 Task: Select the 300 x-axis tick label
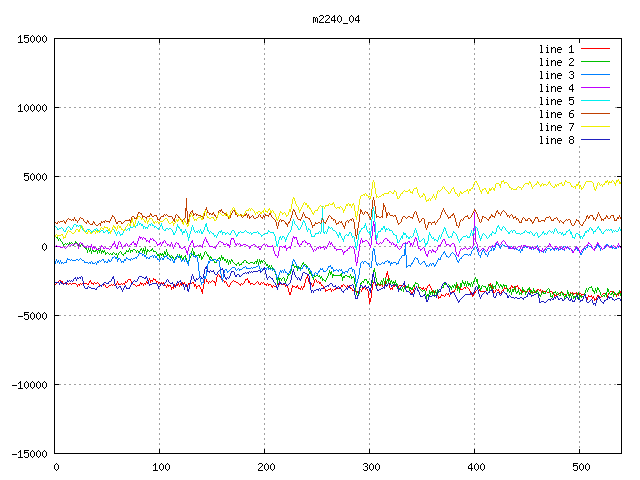coord(369,466)
